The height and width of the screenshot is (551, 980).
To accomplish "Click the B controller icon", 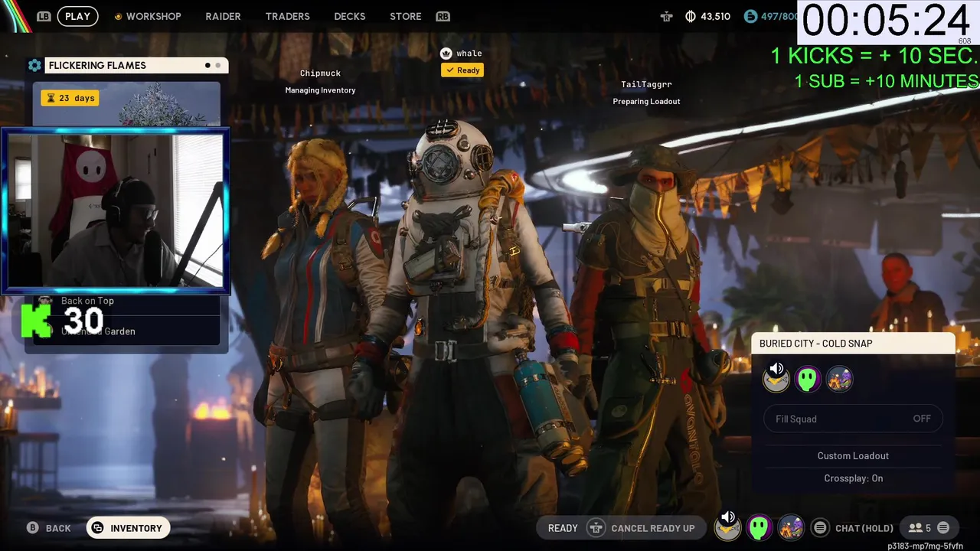I will click(x=33, y=528).
